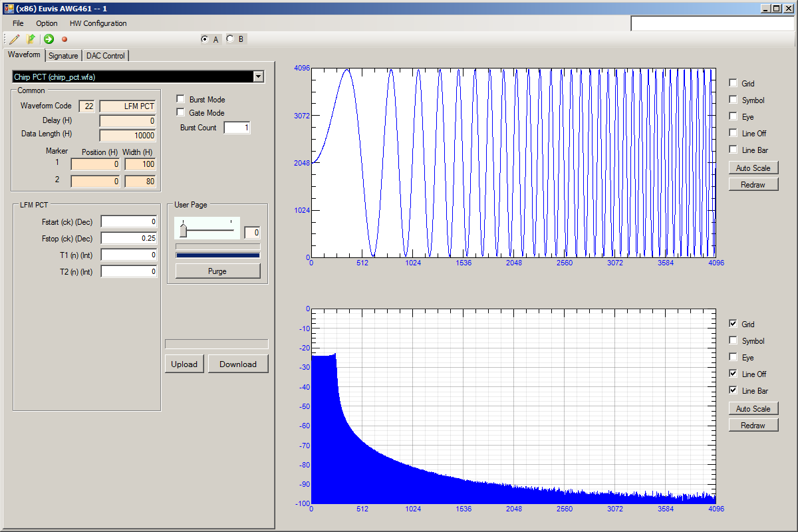Click the Purge button
Viewport: 798px width, 532px height.
click(x=217, y=271)
